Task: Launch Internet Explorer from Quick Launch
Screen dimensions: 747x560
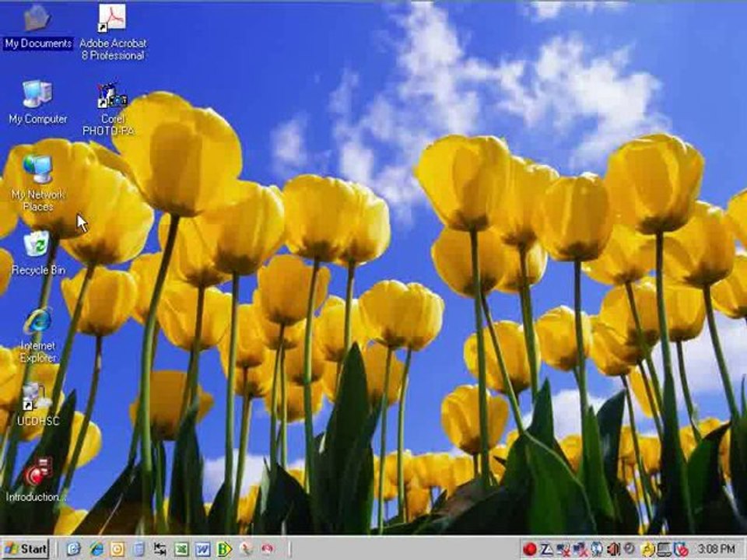Action: coord(96,549)
